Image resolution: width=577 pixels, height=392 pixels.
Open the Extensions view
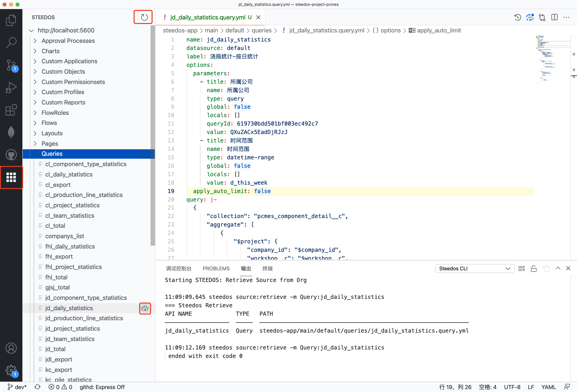11,110
